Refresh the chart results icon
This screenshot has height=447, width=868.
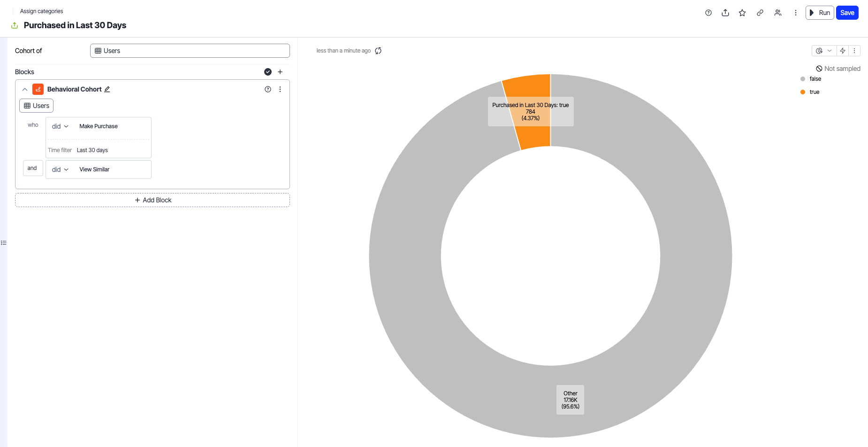point(378,51)
